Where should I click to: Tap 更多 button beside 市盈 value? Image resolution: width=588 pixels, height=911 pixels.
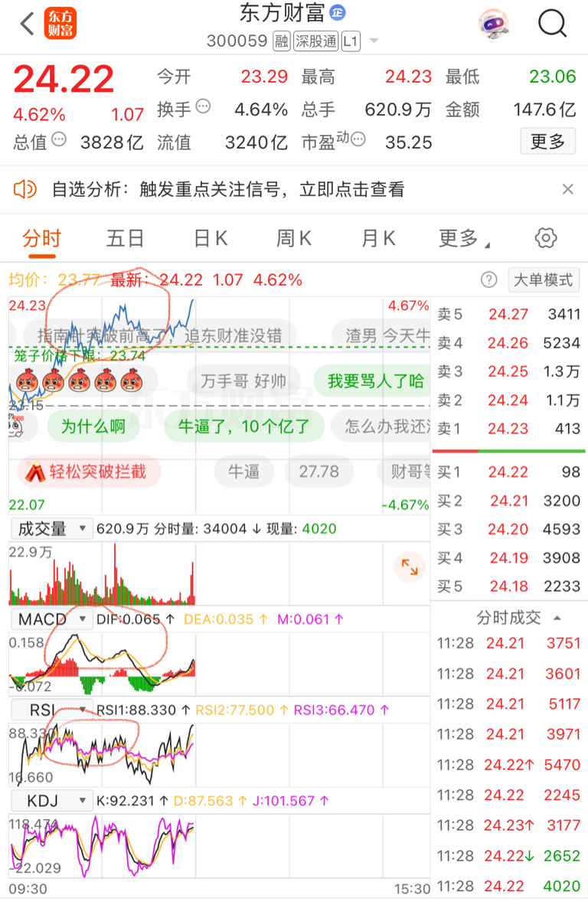(x=547, y=141)
